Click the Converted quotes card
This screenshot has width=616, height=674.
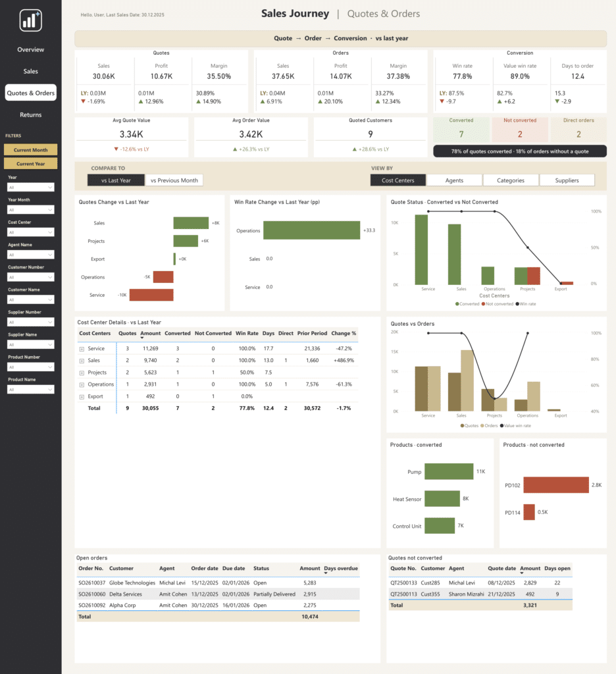click(461, 130)
